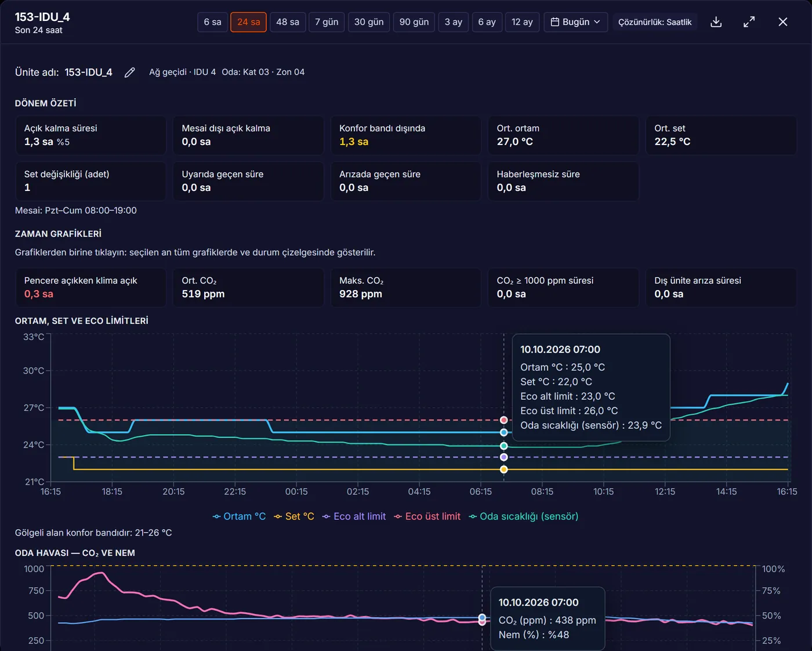Click the Ort. ortam 27,0 °C card
Viewport: 812px width, 651px height.
(563, 135)
